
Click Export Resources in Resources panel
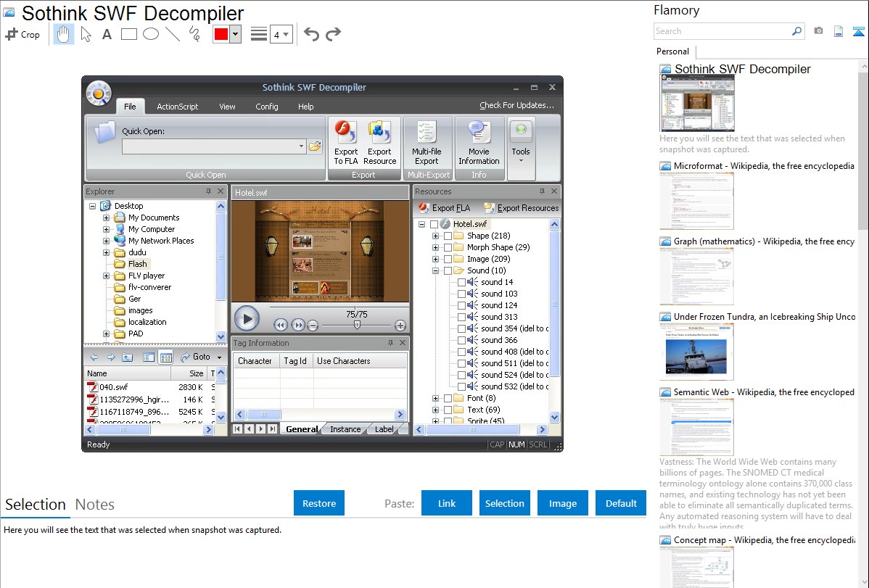point(522,208)
